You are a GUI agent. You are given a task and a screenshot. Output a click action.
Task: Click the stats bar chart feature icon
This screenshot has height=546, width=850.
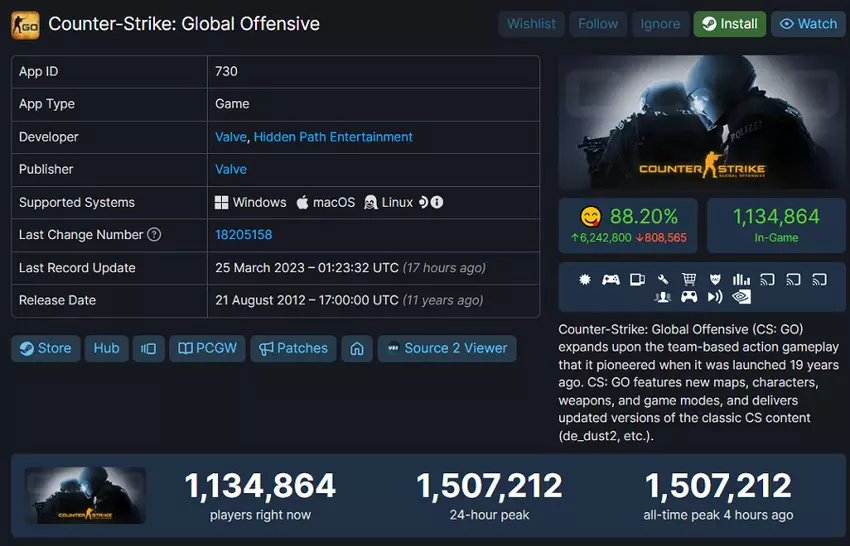click(x=741, y=280)
